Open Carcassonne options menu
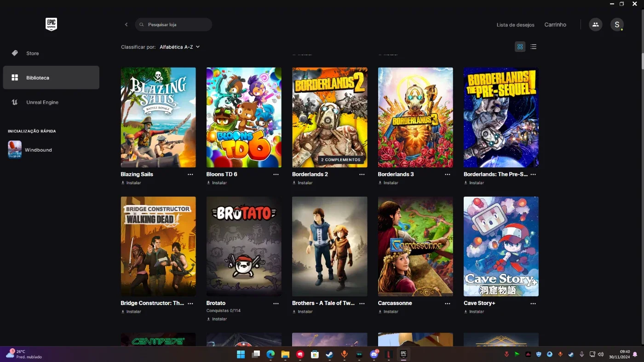 click(448, 304)
